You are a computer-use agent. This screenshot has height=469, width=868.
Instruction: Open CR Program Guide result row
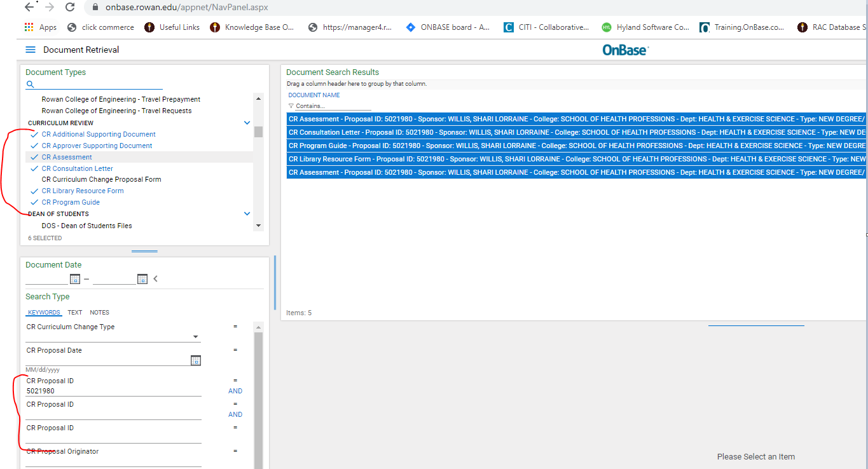click(x=576, y=146)
